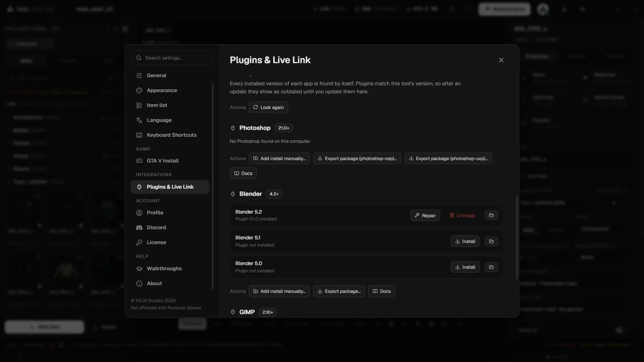Click the GIMP 2.10+ version badge
Screen dimensions: 644x362
[x=268, y=312]
